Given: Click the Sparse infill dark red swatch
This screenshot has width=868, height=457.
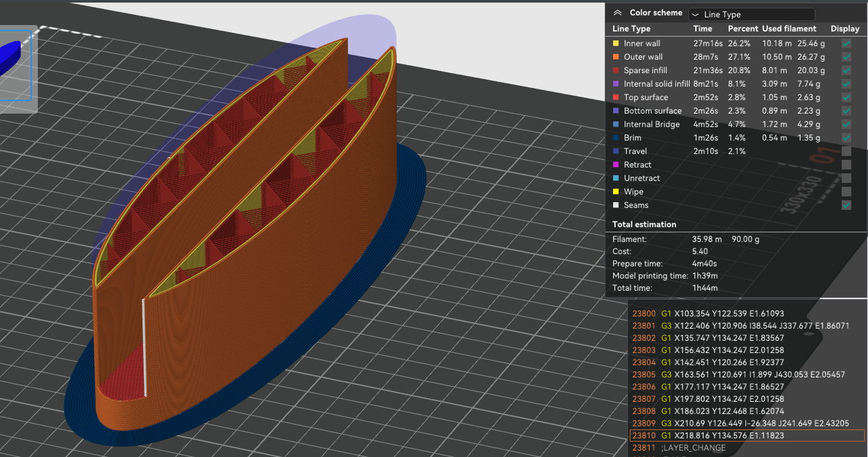Looking at the screenshot, I should (616, 71).
